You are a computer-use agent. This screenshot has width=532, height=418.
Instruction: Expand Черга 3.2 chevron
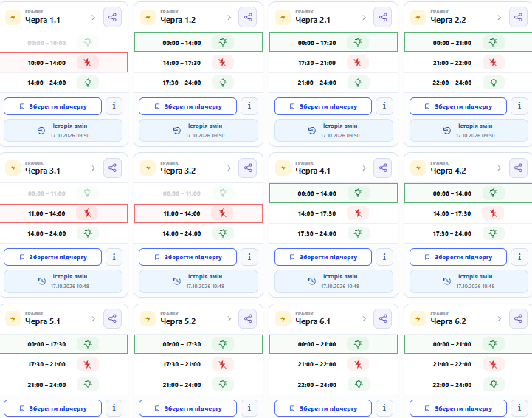[229, 168]
